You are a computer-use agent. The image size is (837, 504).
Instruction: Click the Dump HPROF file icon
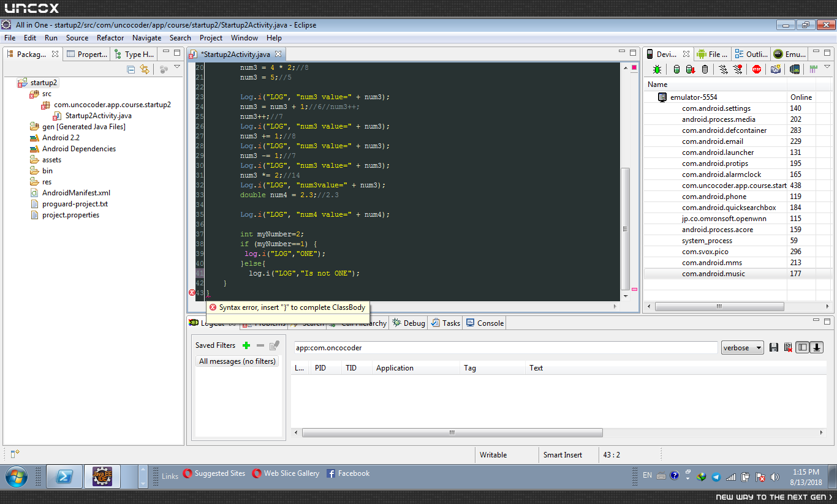691,70
